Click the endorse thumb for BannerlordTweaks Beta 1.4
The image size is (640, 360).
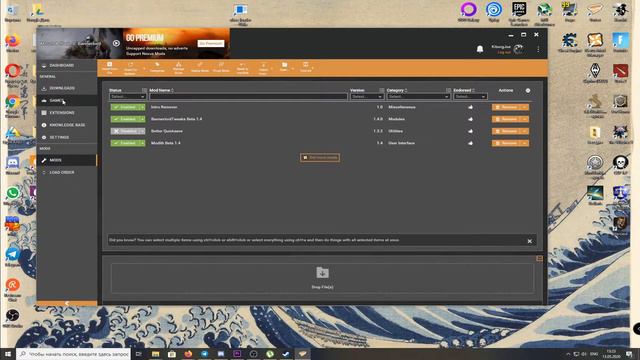(471, 119)
